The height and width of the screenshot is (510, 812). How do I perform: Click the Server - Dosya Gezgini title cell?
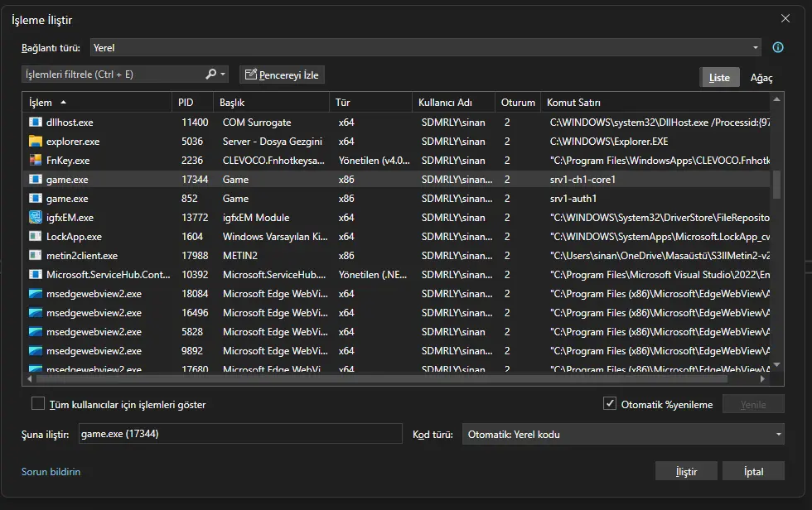(x=273, y=142)
